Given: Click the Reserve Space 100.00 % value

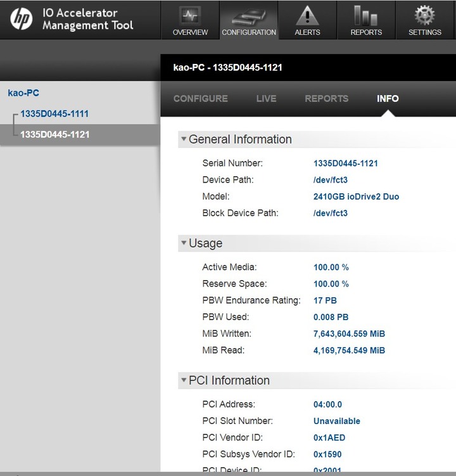Looking at the screenshot, I should 331,284.
